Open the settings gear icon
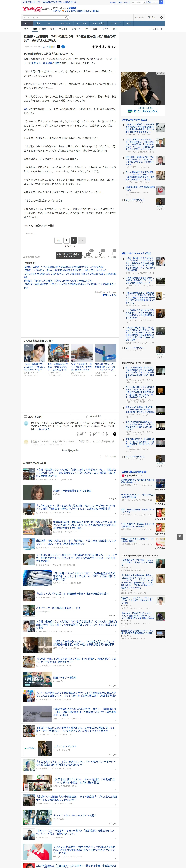 click(161, 18)
